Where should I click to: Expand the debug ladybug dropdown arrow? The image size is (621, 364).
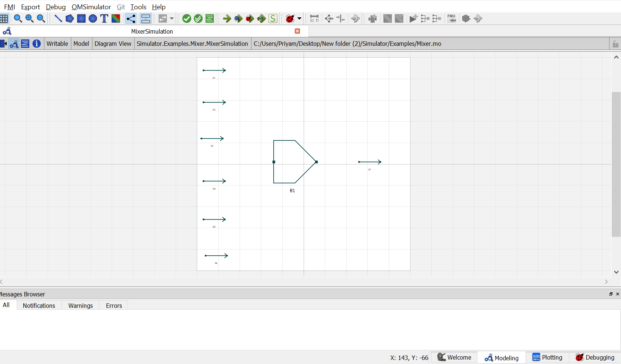(299, 18)
